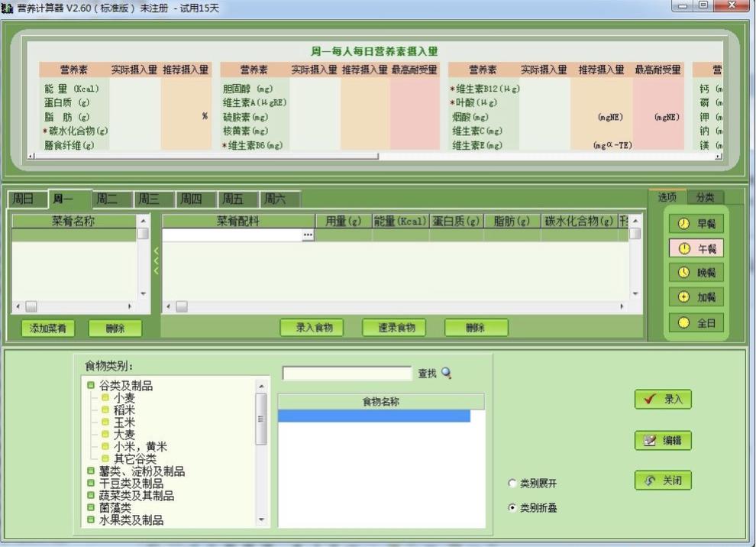Select the 其它谷类 tree item
This screenshot has width=756, height=547.
coord(135,458)
